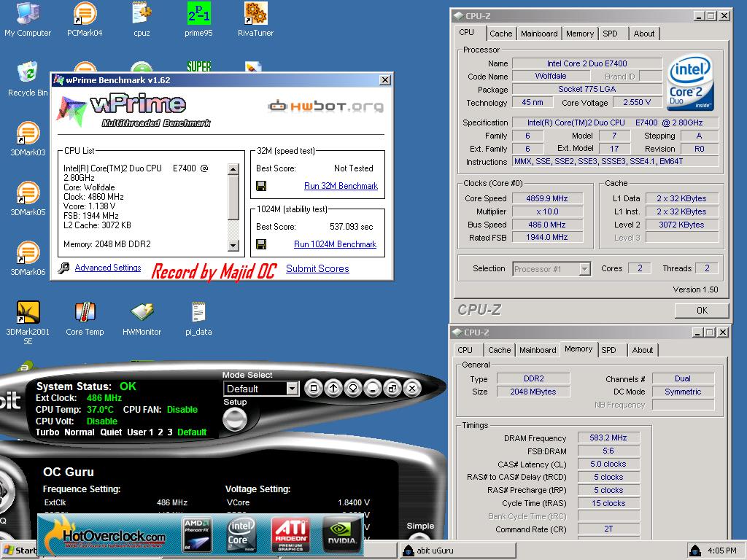The height and width of the screenshot is (560, 747).
Task: Switch to Cache tab in bottom CPU-Z window
Action: [499, 350]
